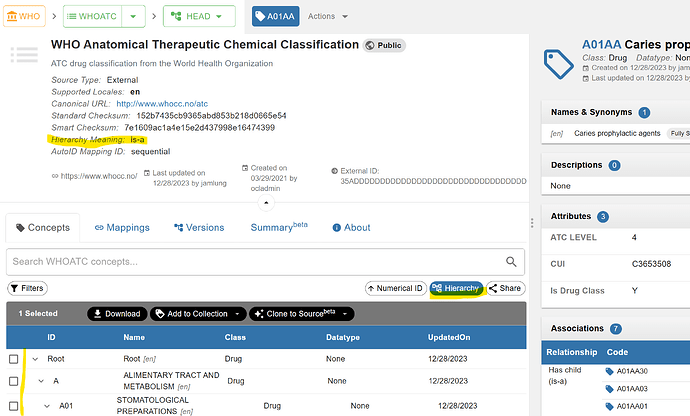This screenshot has height=416, width=690.
Task: Select the Caries prophylactic agents synonym text
Action: click(x=617, y=133)
